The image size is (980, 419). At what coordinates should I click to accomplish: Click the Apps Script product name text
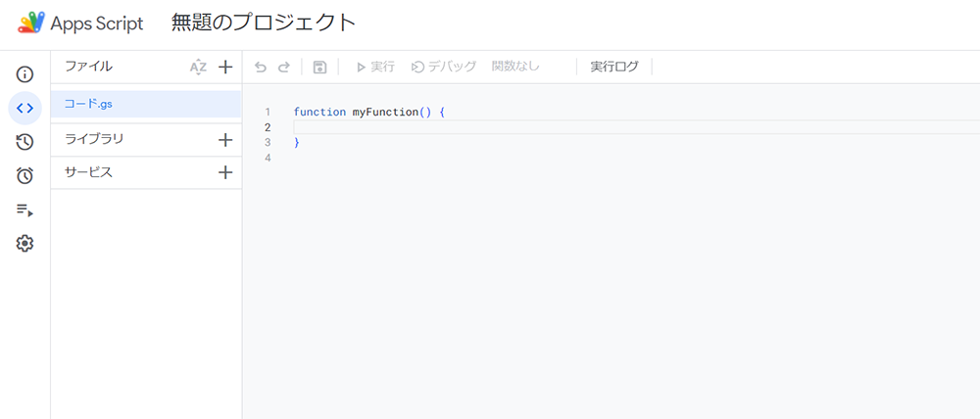tap(97, 23)
